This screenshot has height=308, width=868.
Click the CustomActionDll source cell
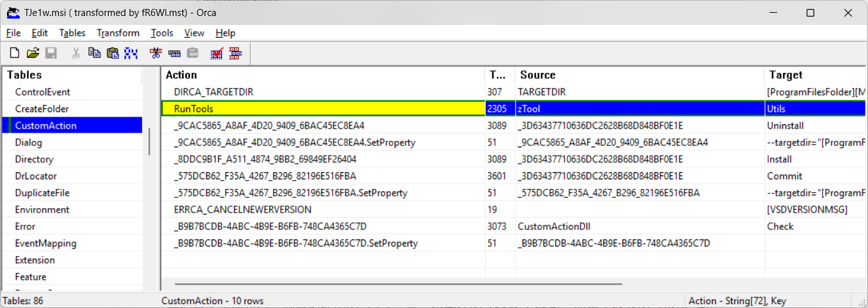tap(640, 226)
